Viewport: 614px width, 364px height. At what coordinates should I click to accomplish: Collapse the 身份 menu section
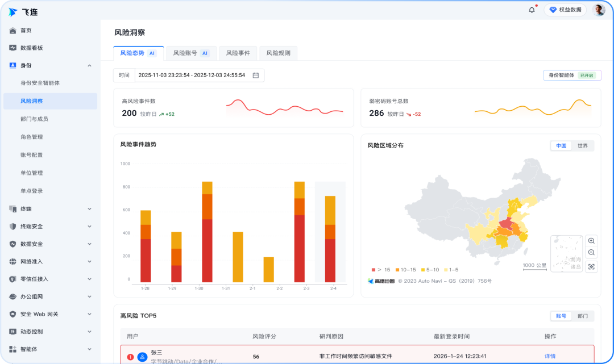[x=89, y=65]
